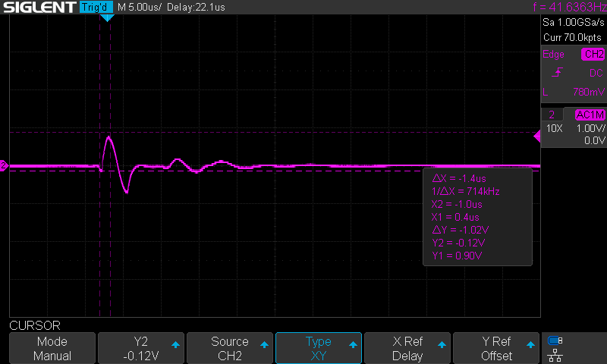Click the Y Ref softkey up arrow
The image size is (607, 364).
point(530,344)
